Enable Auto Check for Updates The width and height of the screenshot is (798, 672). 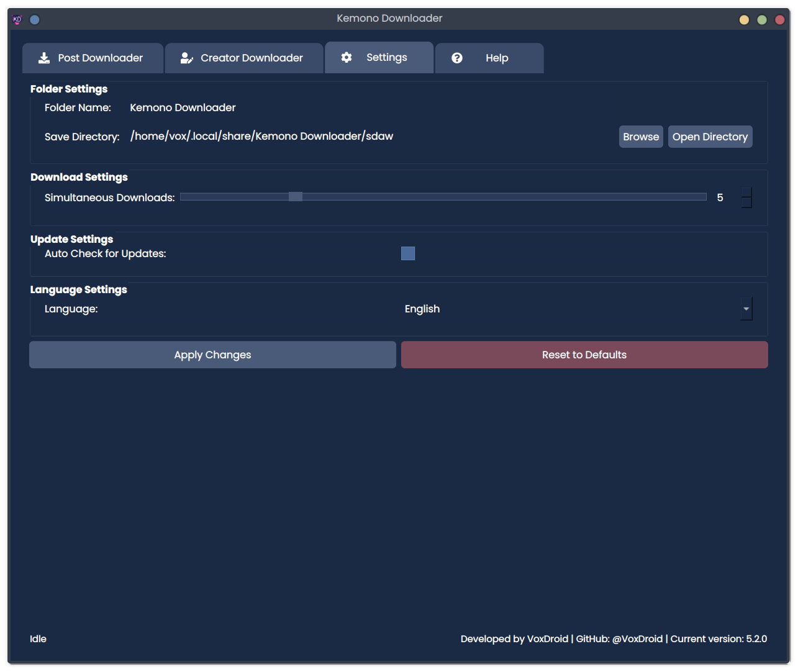click(x=408, y=253)
